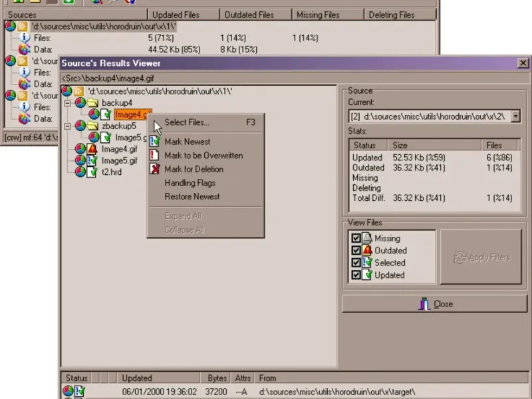Open the Current source dropdown arrow

tap(515, 116)
